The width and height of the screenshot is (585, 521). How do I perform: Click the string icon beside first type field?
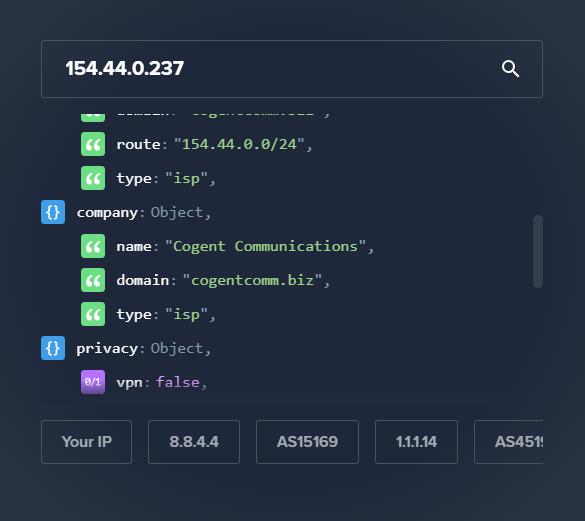(93, 178)
